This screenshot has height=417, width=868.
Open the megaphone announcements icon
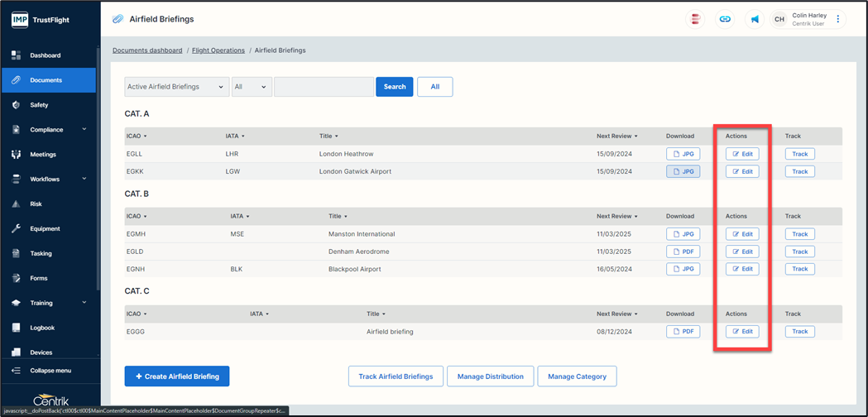755,19
